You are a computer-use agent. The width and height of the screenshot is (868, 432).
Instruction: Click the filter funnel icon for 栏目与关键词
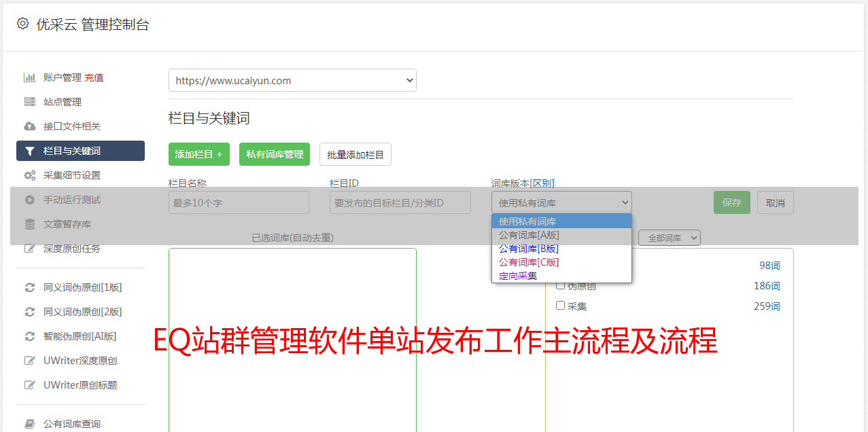tap(30, 151)
